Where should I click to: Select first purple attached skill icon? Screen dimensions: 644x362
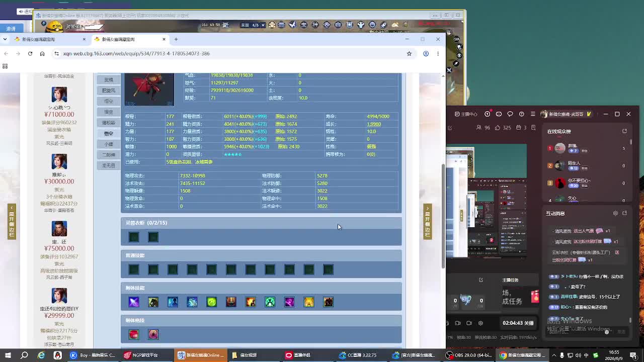click(x=134, y=302)
